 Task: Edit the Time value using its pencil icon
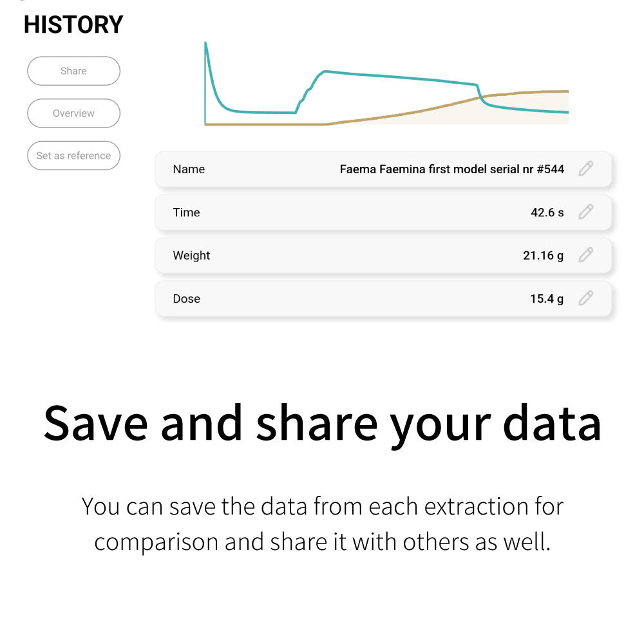[x=585, y=212]
